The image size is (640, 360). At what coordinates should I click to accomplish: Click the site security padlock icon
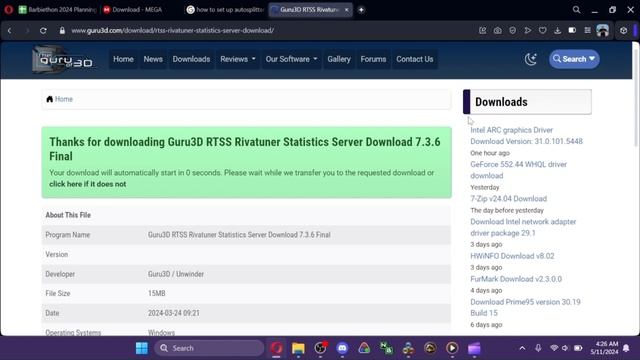[62, 31]
